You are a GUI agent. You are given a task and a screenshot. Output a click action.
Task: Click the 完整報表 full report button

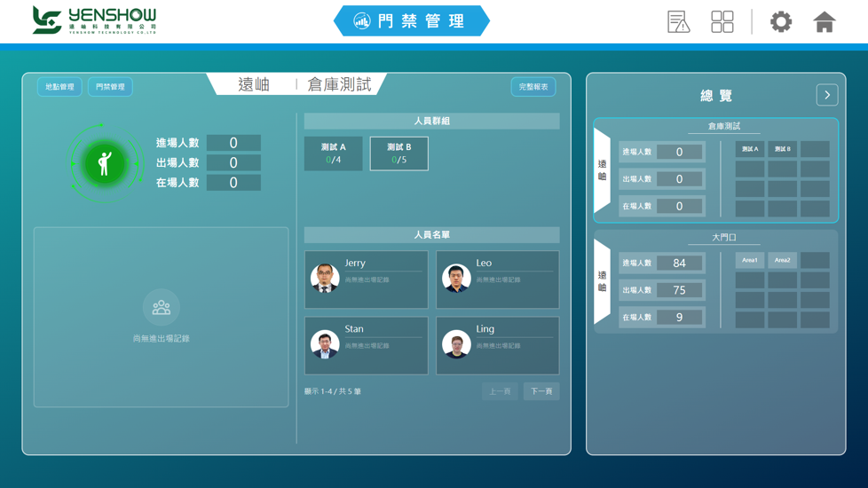point(533,87)
